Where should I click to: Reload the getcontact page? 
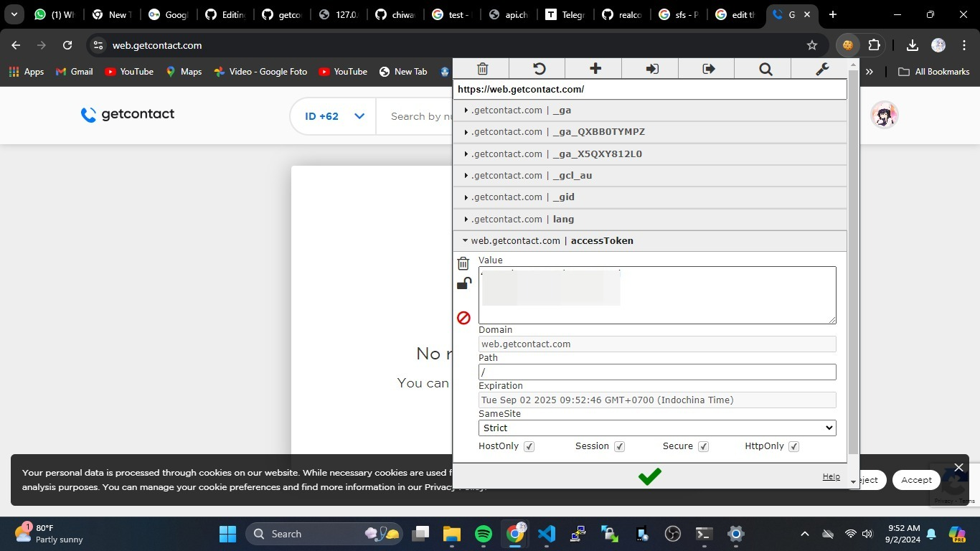pos(67,45)
